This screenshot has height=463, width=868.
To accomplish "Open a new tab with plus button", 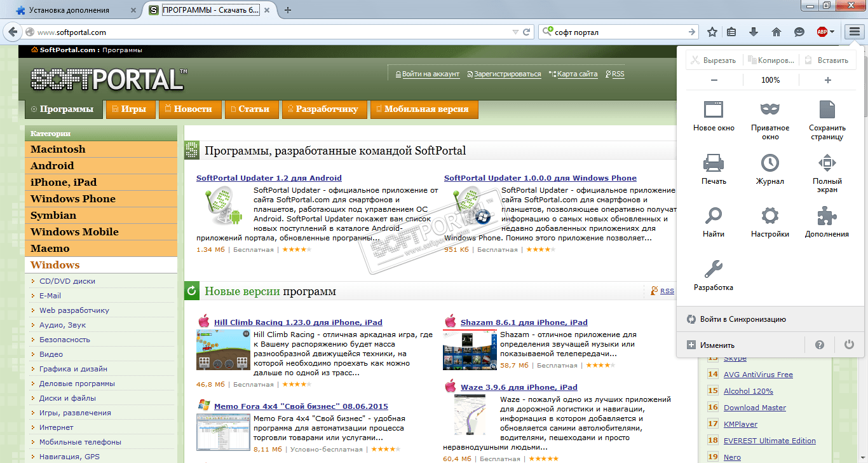I will click(288, 10).
